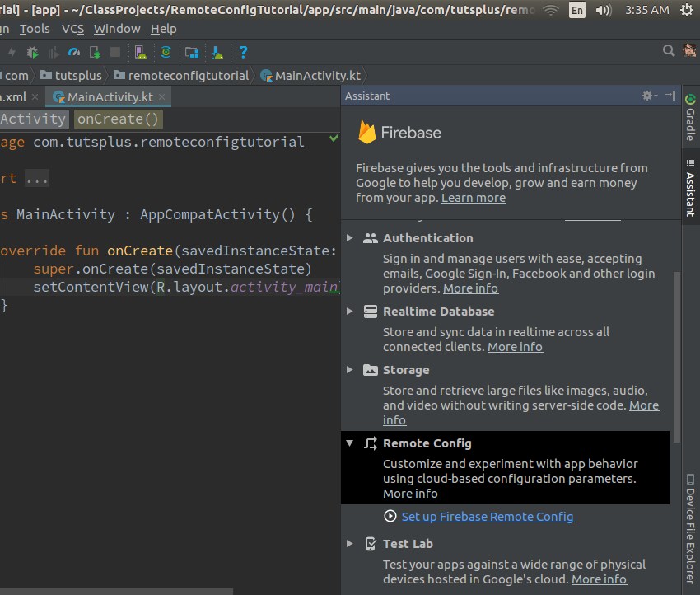Open Remote Config More info link

pyautogui.click(x=411, y=494)
